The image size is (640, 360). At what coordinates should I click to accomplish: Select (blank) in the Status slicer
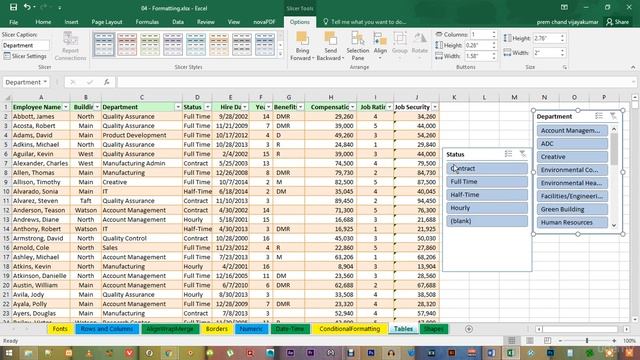click(x=487, y=221)
